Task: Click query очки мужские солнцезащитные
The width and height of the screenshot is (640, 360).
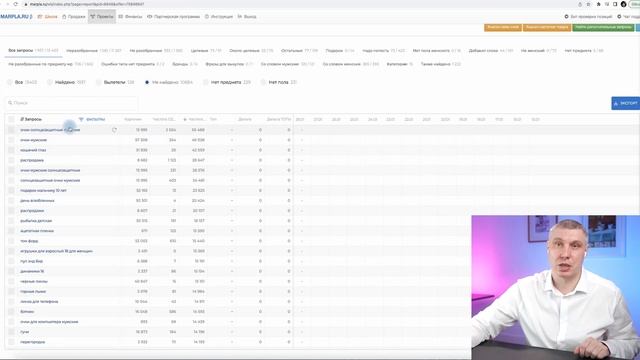Action: 50,170
